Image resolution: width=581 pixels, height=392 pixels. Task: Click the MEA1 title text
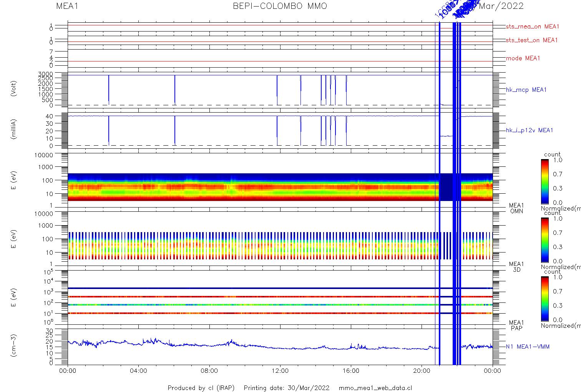point(67,6)
